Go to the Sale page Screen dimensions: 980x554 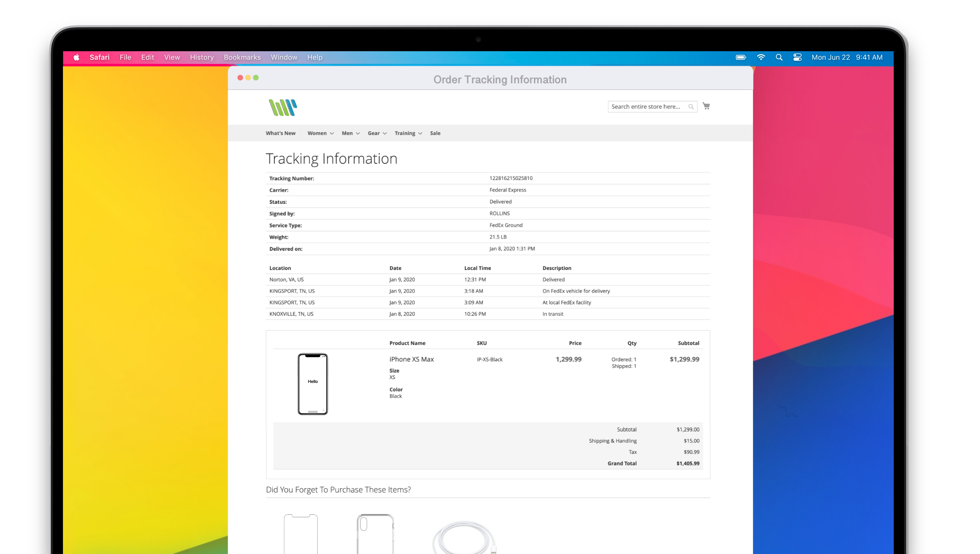tap(435, 133)
